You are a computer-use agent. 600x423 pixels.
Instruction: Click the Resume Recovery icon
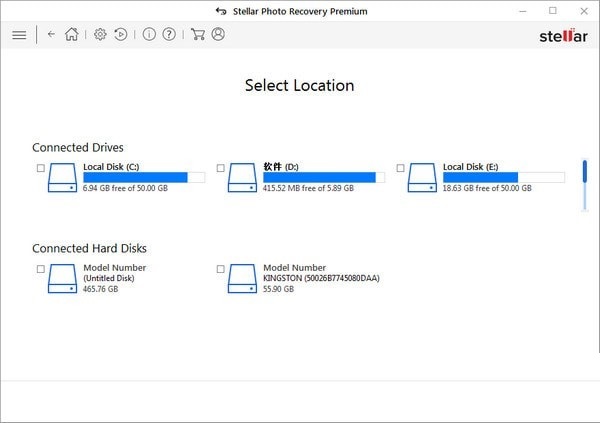(121, 34)
